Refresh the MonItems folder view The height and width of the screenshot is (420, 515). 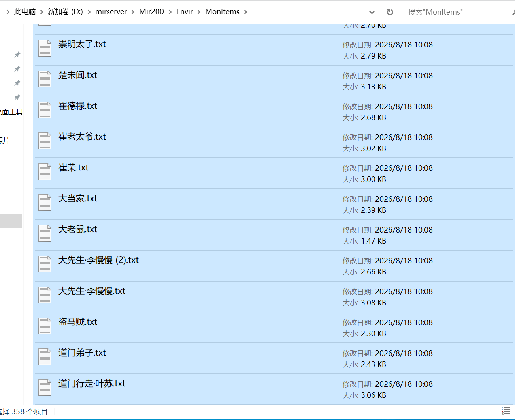click(390, 12)
